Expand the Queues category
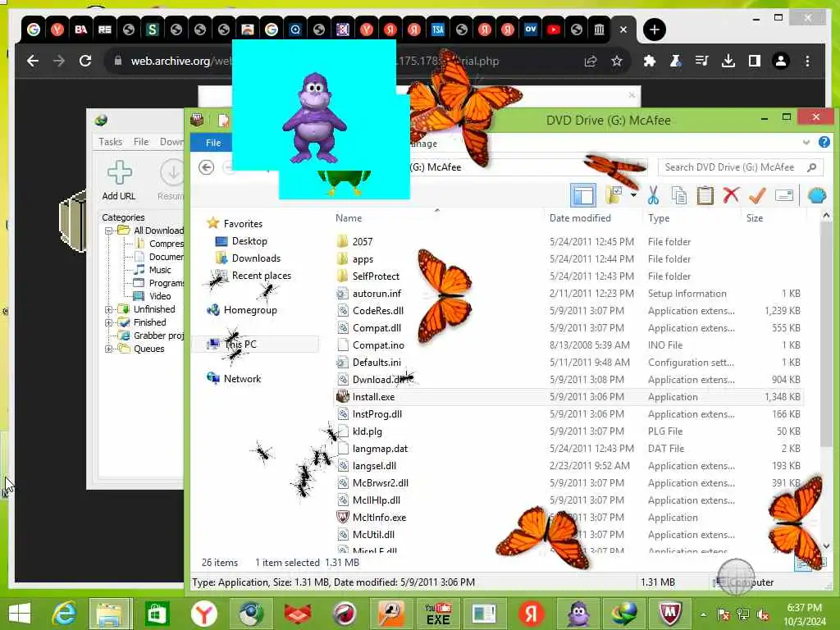840x630 pixels. [109, 349]
